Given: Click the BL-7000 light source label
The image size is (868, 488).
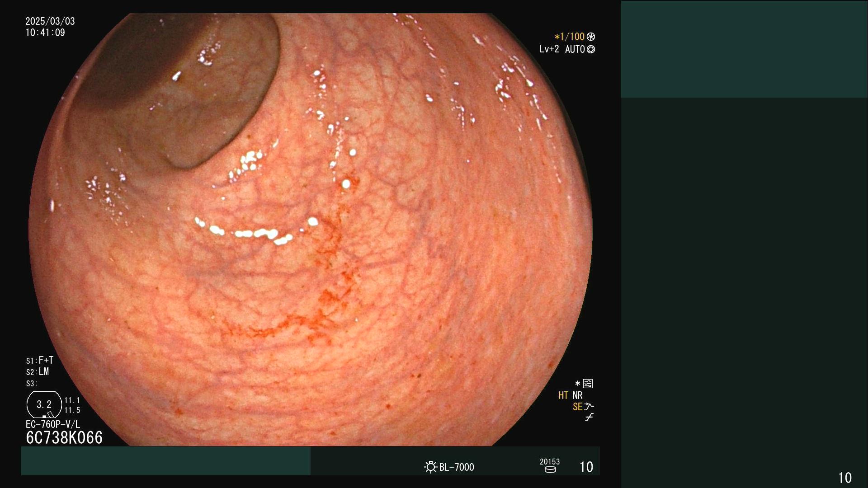Looking at the screenshot, I should 457,467.
